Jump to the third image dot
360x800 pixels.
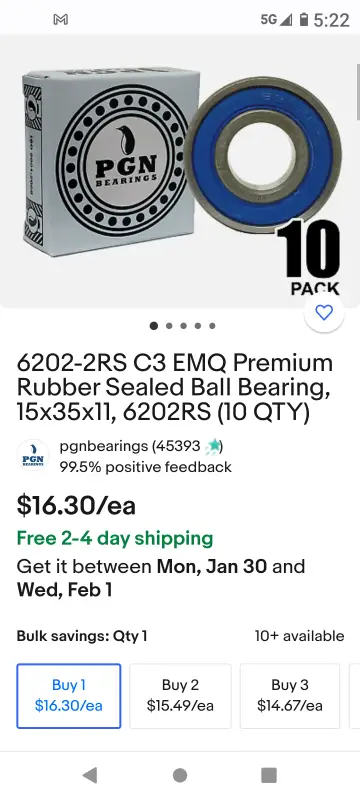(x=183, y=326)
